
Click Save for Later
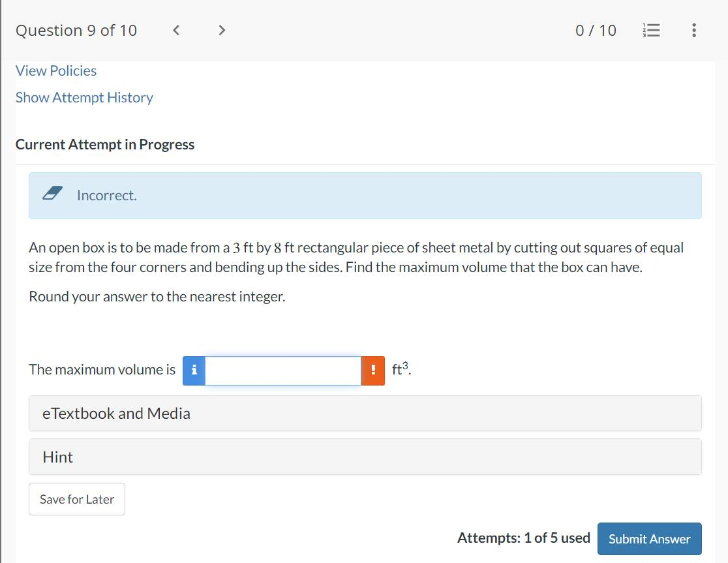[x=76, y=498]
